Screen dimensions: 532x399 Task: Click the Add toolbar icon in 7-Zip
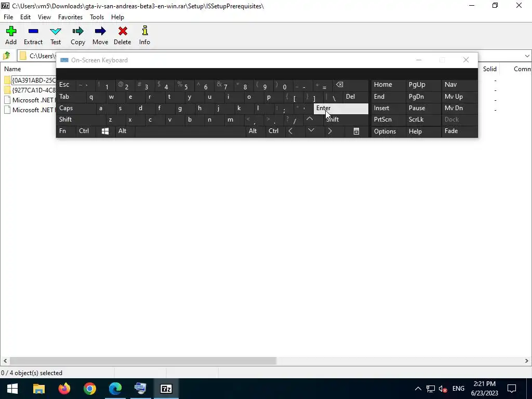[11, 35]
